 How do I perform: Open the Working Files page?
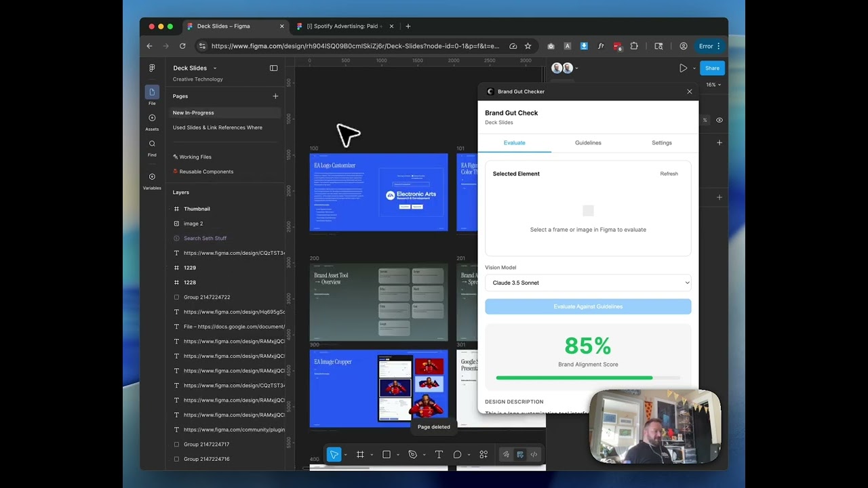tap(195, 157)
